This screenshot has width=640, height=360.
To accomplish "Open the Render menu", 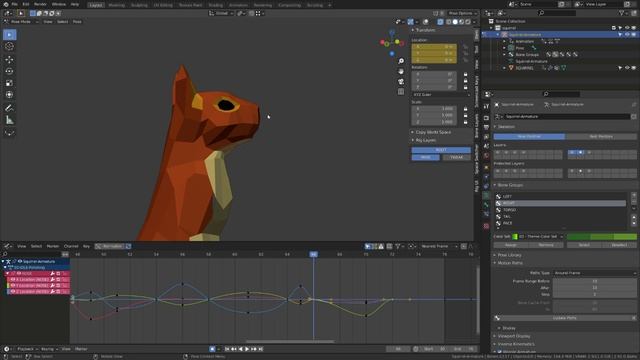I will point(40,4).
